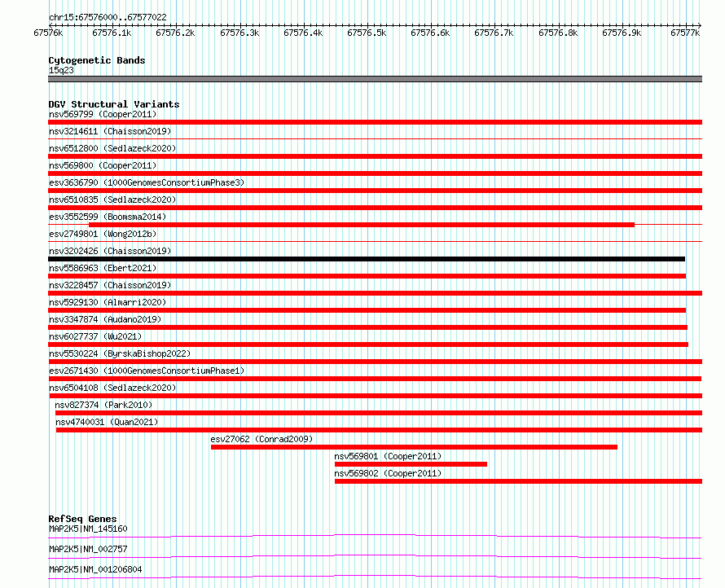Click the nsv569800 (Cooper2011) label
This screenshot has width=725, height=588.
pyautogui.click(x=103, y=165)
